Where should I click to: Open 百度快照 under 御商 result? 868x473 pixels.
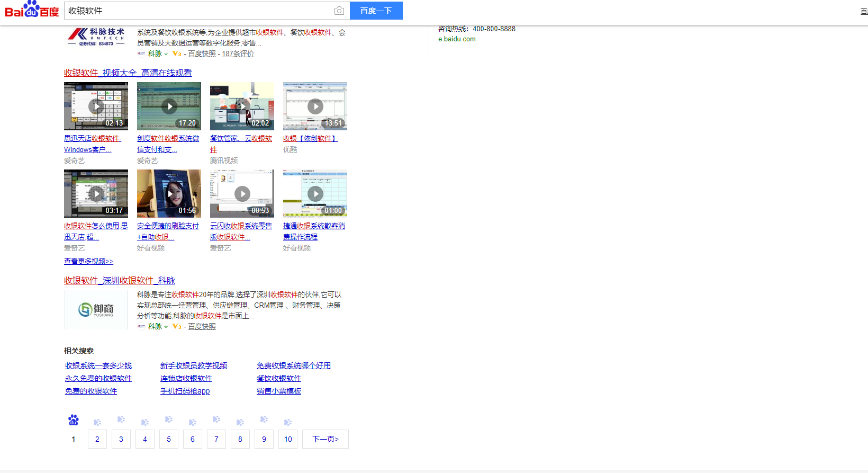coord(202,326)
